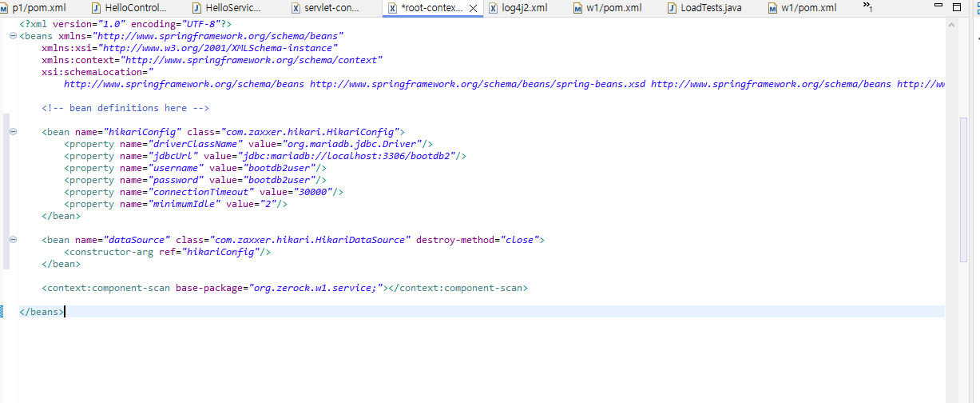Screen dimensions: 980x403
Task: Open the HelloControl... editor tab
Action: 128,8
